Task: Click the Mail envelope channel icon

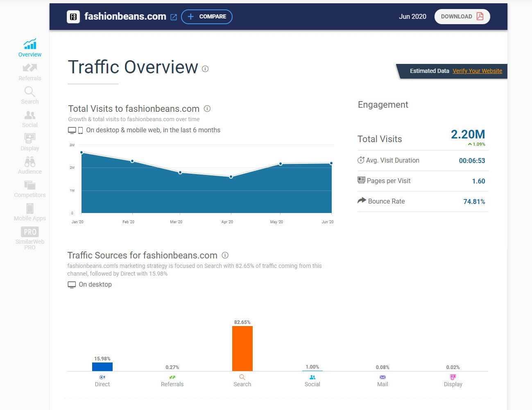Action: coord(383,377)
